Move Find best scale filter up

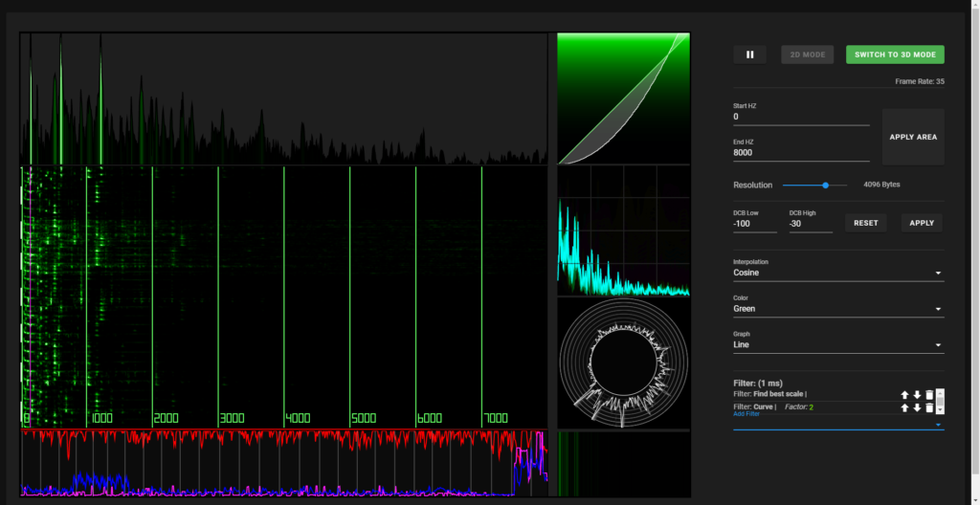click(904, 395)
